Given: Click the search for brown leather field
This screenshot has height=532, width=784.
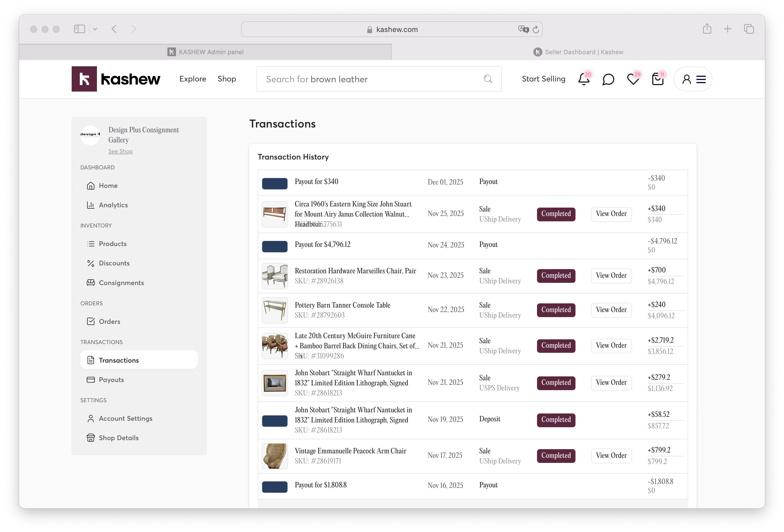Looking at the screenshot, I should click(371, 79).
